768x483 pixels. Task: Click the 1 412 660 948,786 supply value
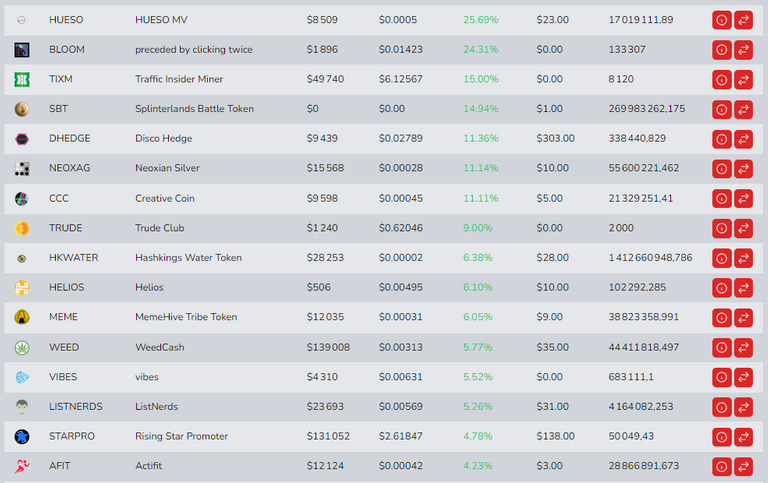650,258
